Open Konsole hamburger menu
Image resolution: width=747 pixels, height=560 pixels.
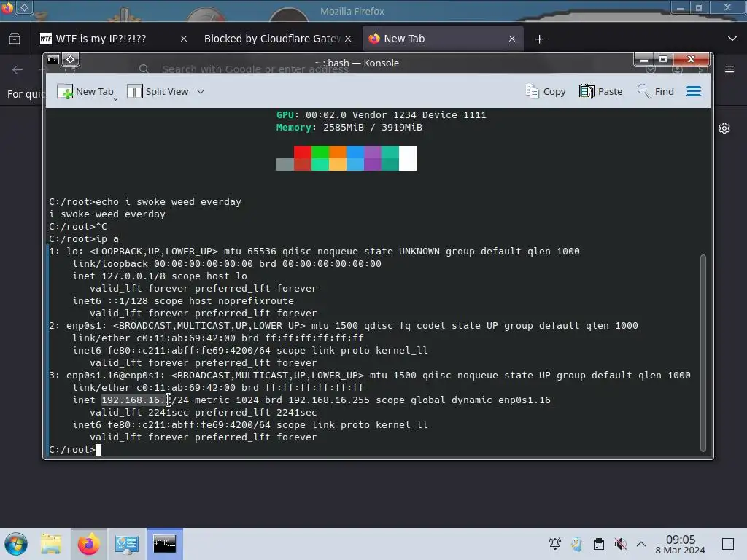tap(694, 91)
